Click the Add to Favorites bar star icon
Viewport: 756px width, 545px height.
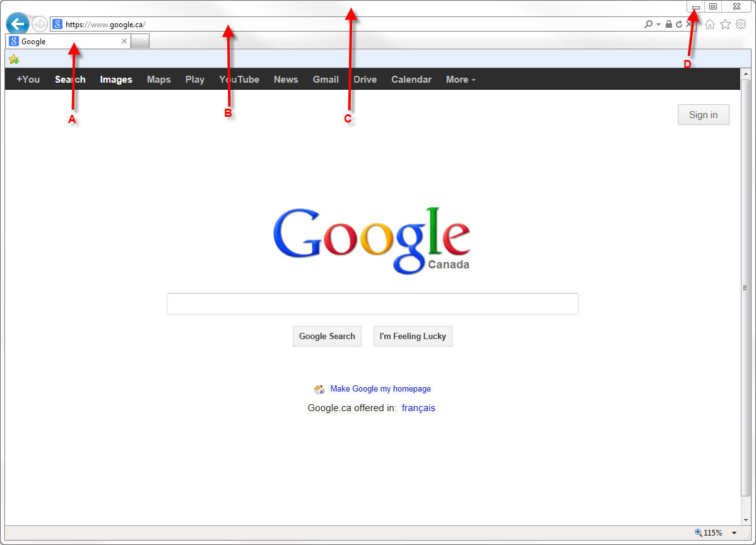[14, 59]
